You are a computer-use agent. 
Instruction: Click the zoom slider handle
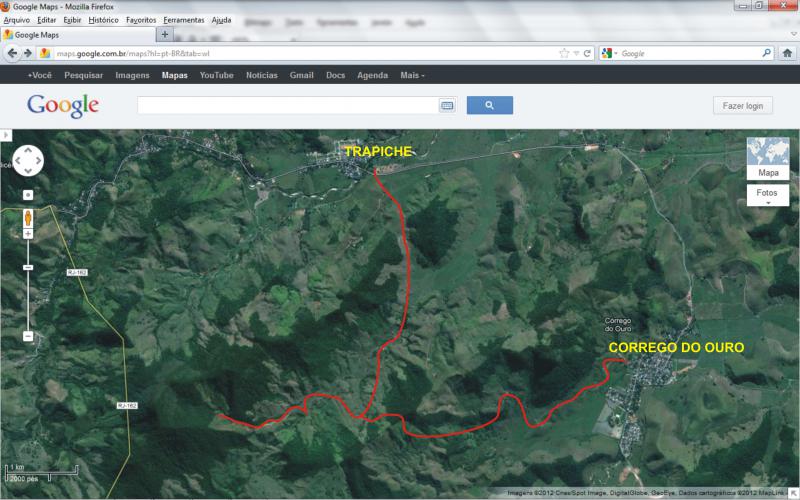[28, 267]
